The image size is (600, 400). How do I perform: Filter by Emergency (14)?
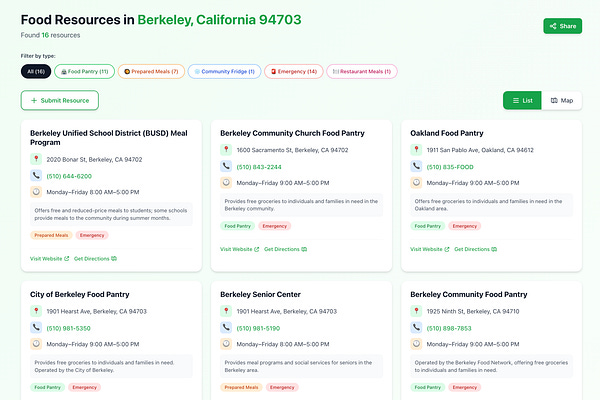tap(294, 72)
